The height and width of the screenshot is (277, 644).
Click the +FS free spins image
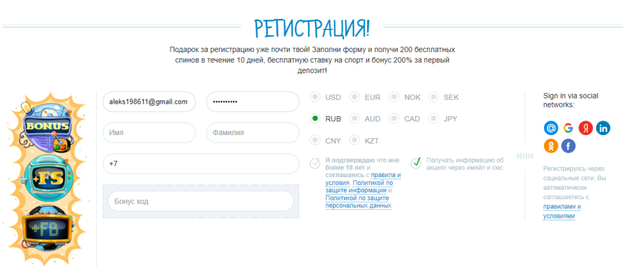click(49, 178)
